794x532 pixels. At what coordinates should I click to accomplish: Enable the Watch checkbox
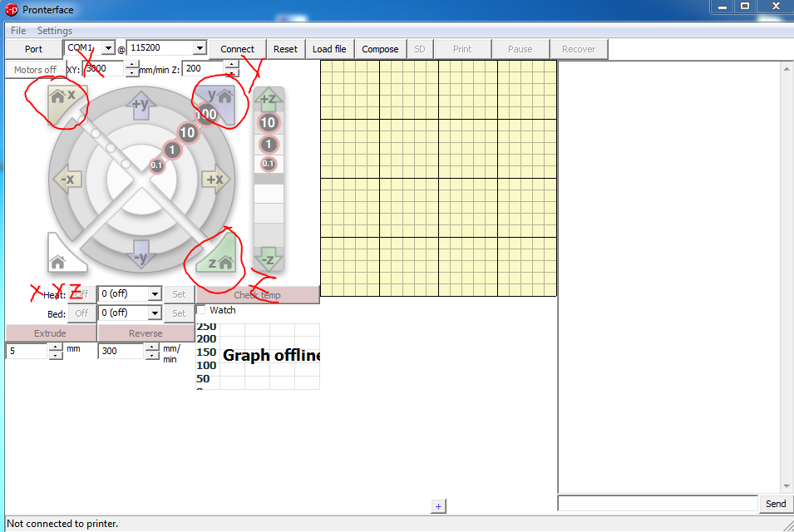(x=202, y=310)
